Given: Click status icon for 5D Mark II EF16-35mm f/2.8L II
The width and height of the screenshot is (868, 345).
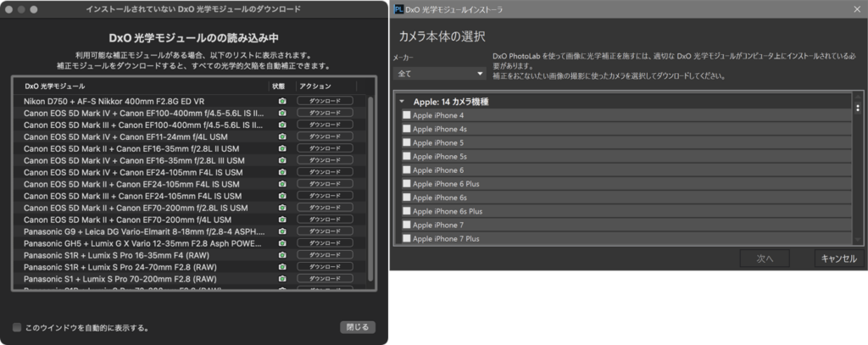Looking at the screenshot, I should coord(282,148).
